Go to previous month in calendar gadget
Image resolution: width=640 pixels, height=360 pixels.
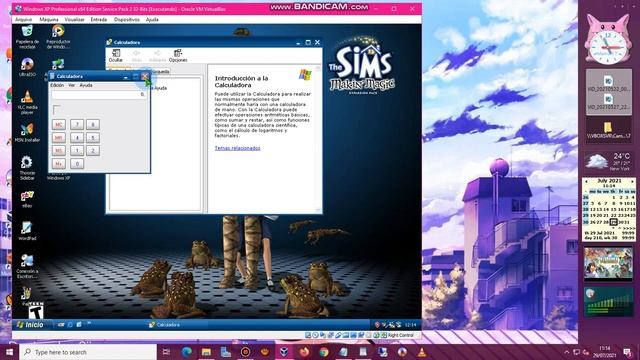pyautogui.click(x=586, y=181)
